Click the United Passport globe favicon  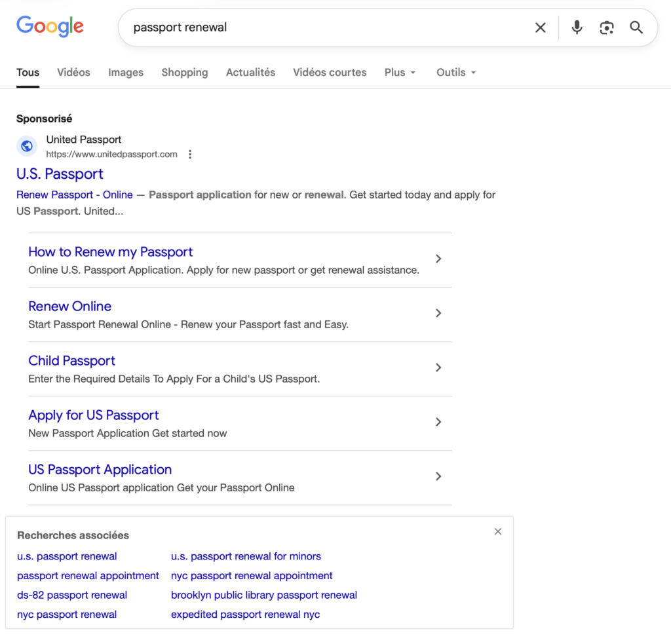[27, 146]
